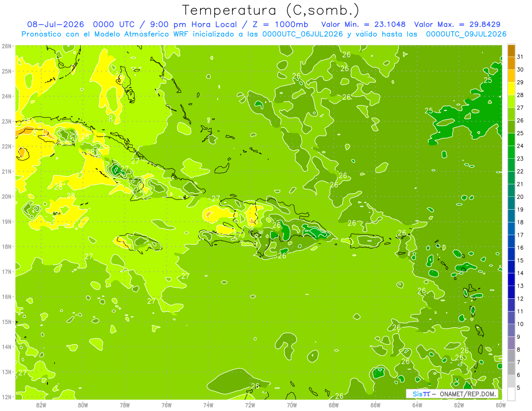The width and height of the screenshot is (532, 411).
Task: Click the longitude label "78W"
Action: click(x=125, y=405)
